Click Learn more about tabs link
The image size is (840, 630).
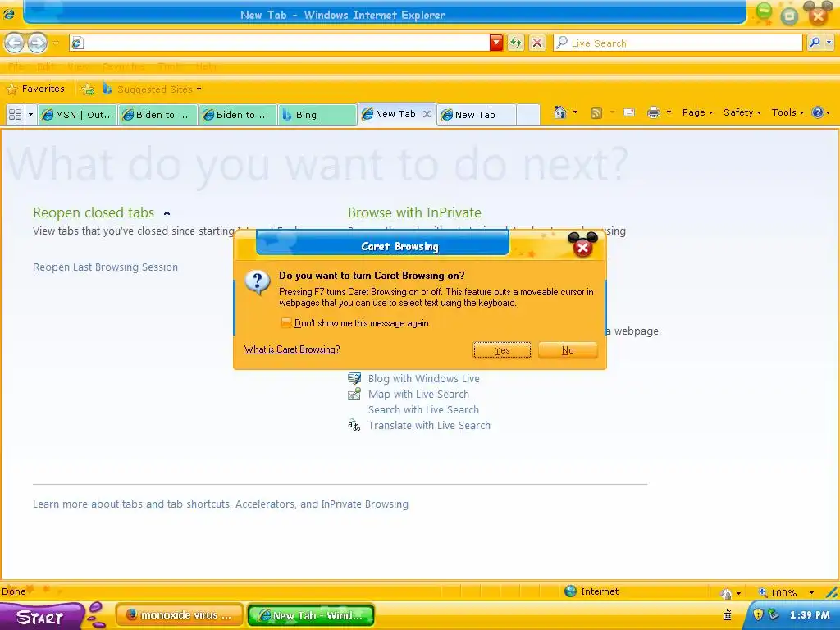(220, 504)
